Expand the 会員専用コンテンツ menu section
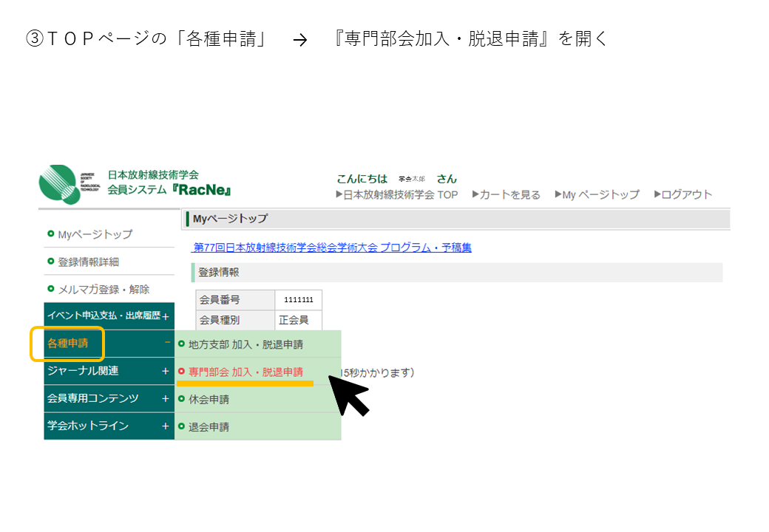 coord(166,399)
